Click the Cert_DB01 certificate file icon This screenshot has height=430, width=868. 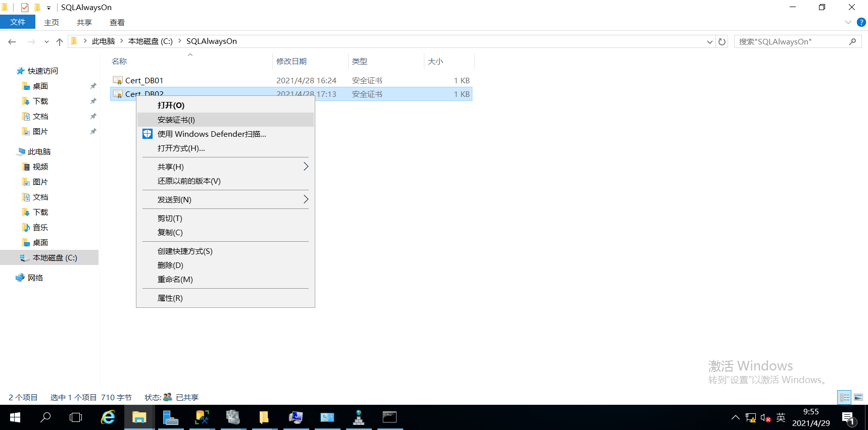tap(118, 80)
